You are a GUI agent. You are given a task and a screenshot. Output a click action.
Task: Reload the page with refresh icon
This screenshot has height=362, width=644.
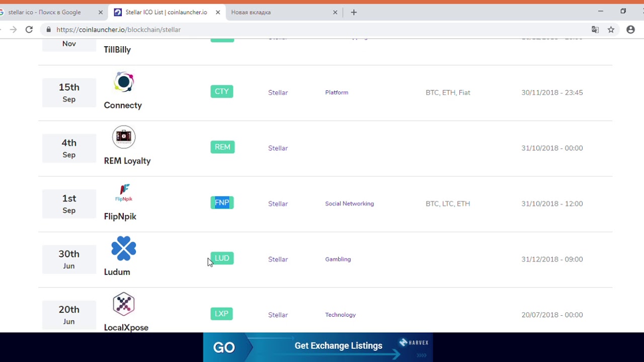point(29,30)
